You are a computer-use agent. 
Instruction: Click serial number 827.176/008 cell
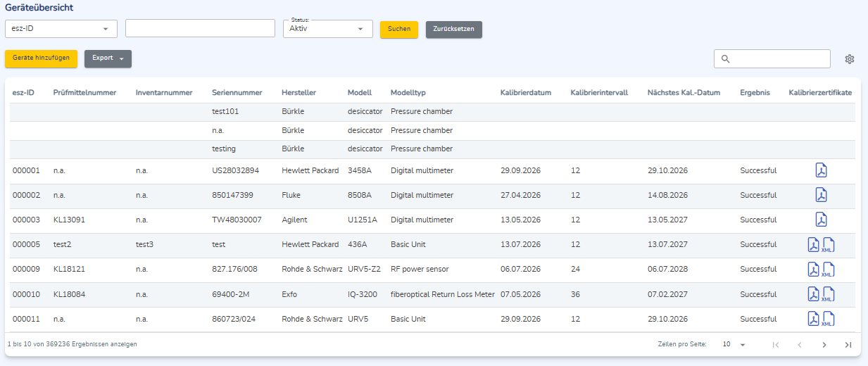point(234,270)
